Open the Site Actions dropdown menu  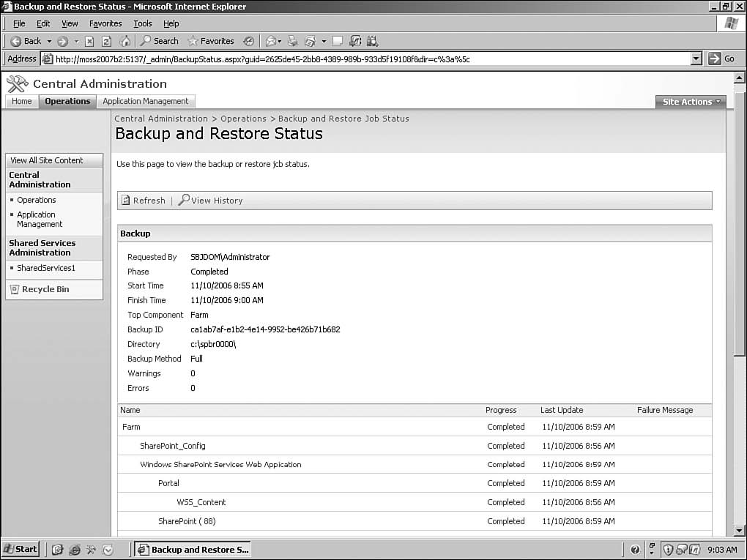[x=691, y=102]
